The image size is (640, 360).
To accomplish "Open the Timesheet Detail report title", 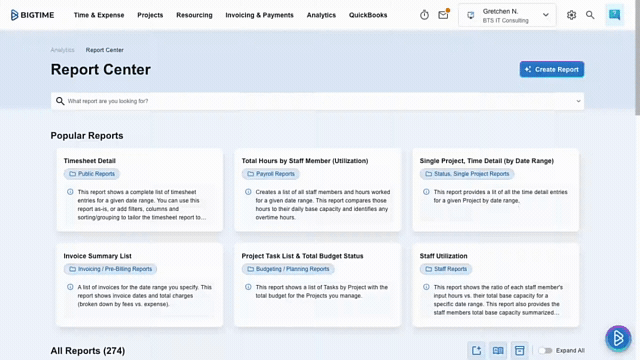I will [89, 161].
